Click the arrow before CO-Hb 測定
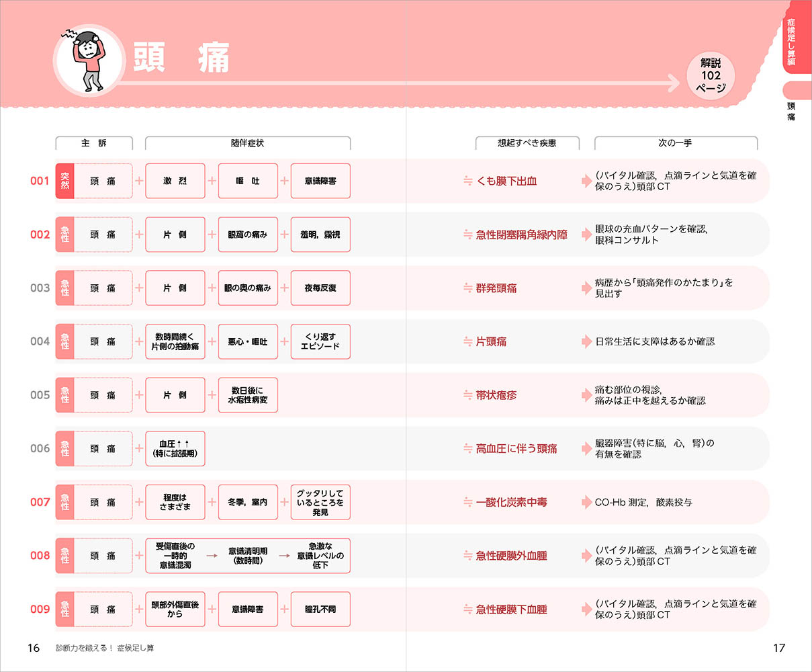Image resolution: width=812 pixels, height=672 pixels. pyautogui.click(x=586, y=502)
